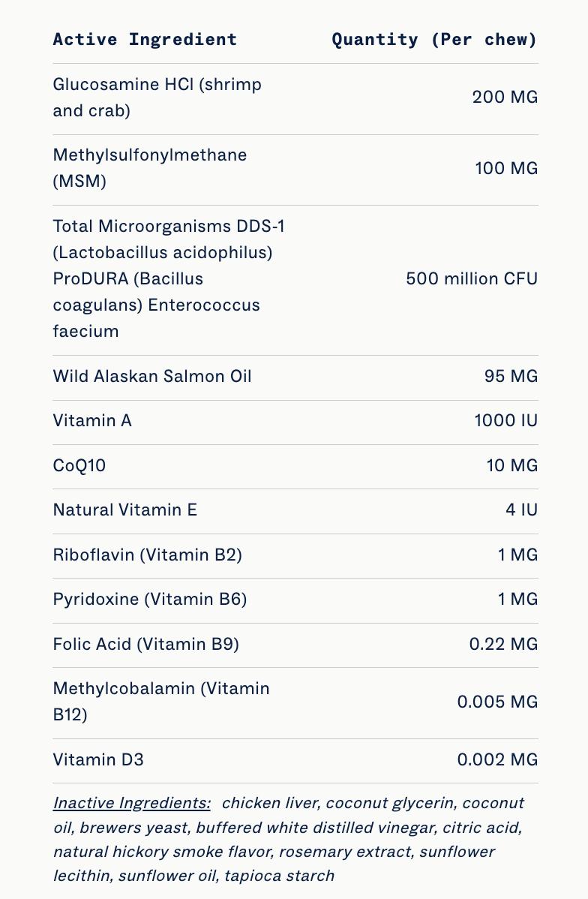
Task: Click the 1000 IU quantity value
Action: pyautogui.click(x=506, y=421)
